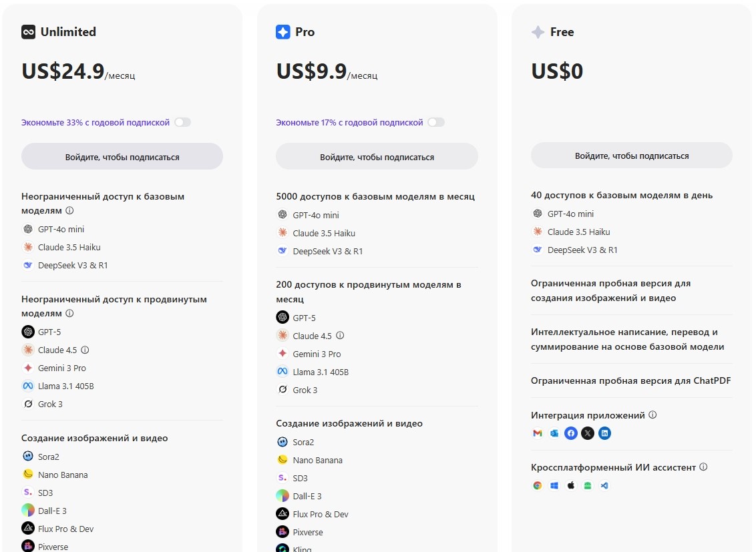
Task: Click the Outlook integration icon
Action: point(554,433)
